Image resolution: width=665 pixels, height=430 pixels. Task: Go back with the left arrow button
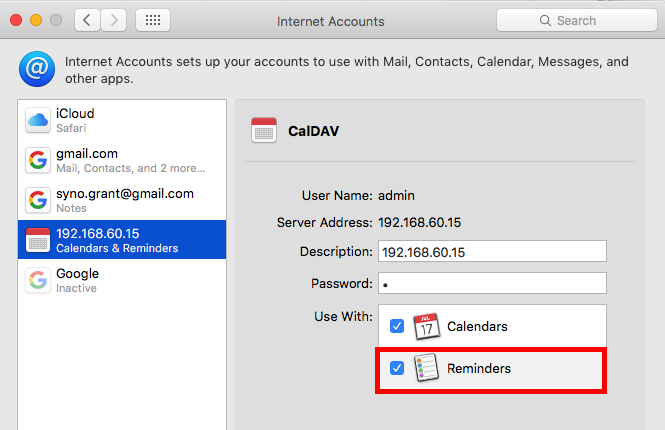pyautogui.click(x=88, y=20)
